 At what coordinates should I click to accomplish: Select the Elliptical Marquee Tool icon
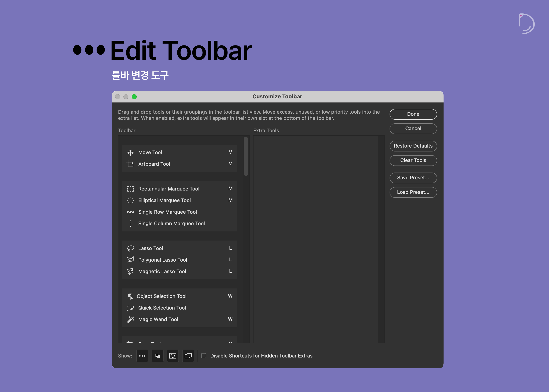pos(130,200)
